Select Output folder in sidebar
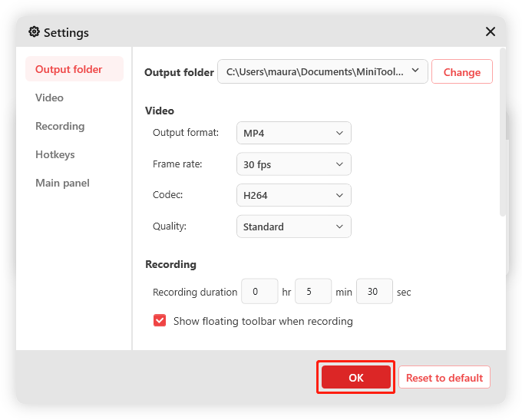Viewport: 522px width, 420px height. tap(74, 69)
